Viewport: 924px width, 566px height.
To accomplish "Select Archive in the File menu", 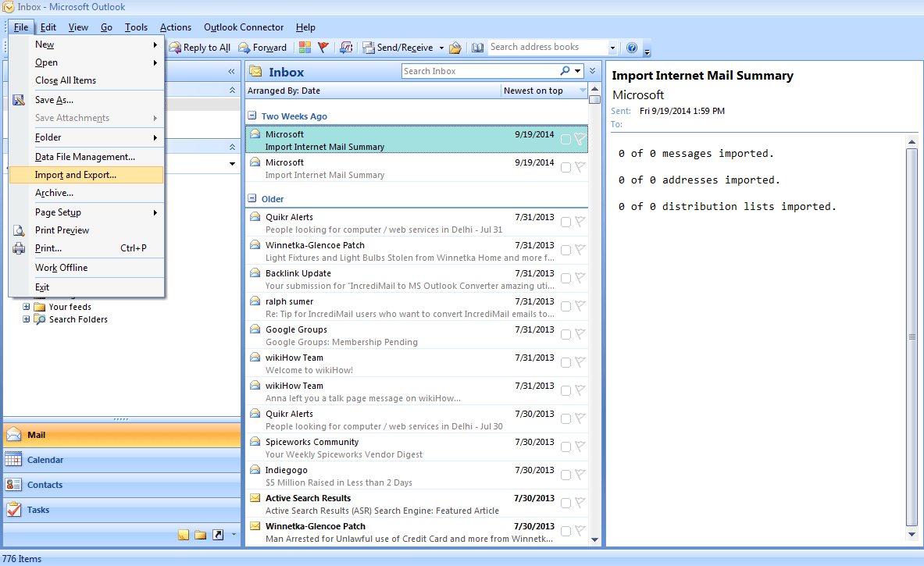I will pos(86,193).
